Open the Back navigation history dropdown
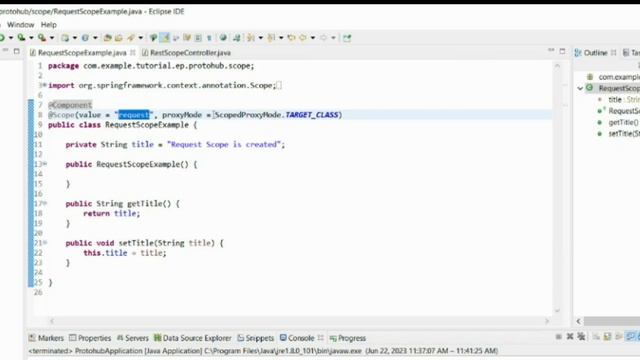The image size is (640, 360). (313, 38)
